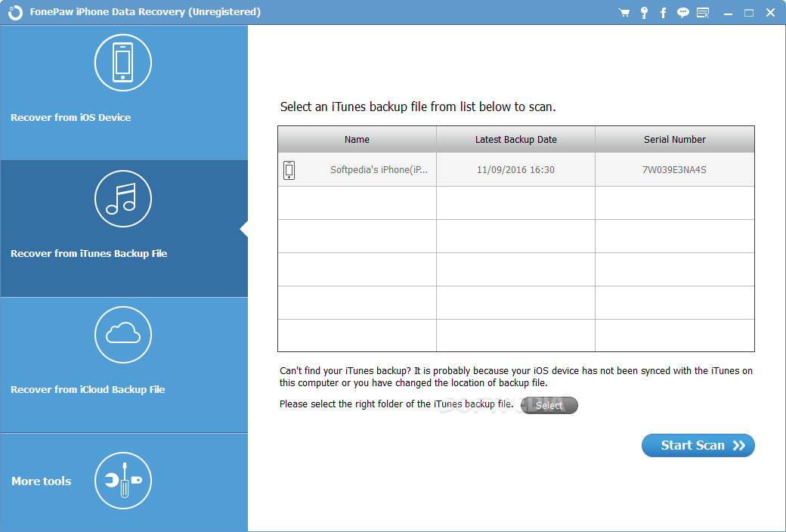Sort by Serial Number column header
The image size is (786, 532).
coord(675,139)
